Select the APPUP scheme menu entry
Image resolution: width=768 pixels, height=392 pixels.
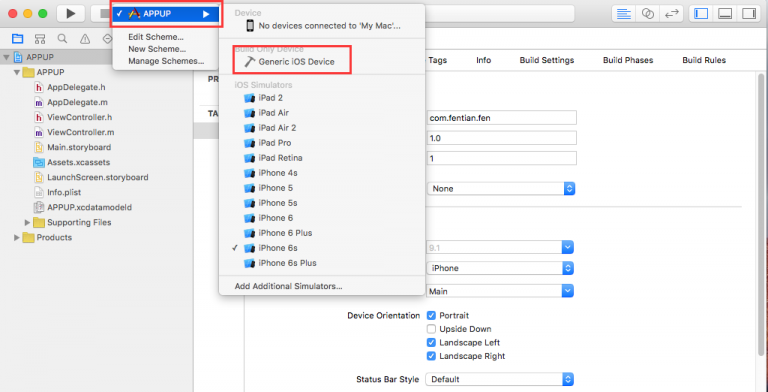166,14
